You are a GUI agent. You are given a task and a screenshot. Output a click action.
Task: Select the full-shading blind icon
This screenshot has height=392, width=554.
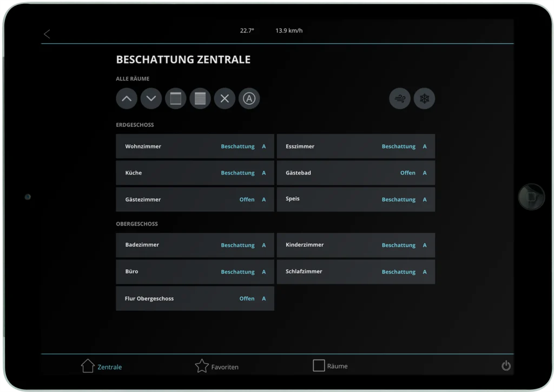(x=200, y=98)
